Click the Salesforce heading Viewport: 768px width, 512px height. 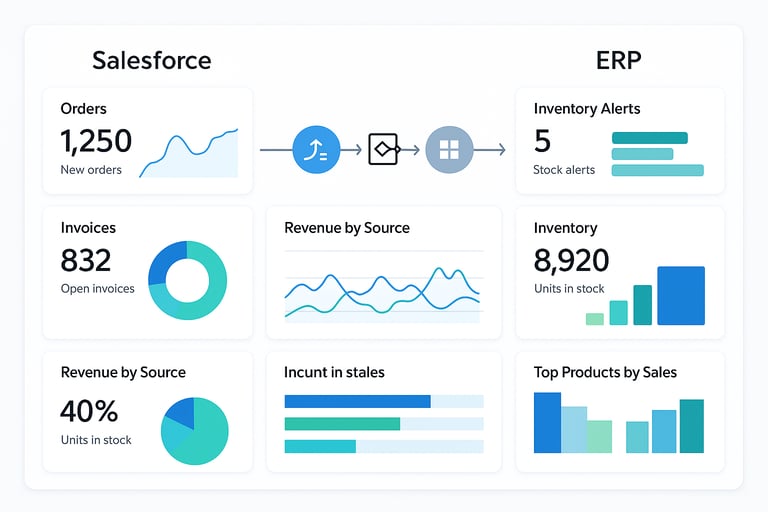[x=152, y=61]
